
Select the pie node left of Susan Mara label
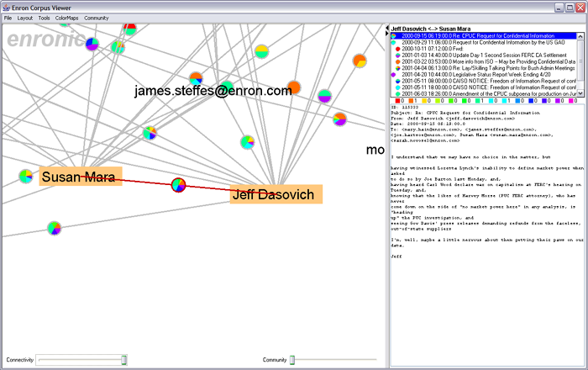click(26, 177)
